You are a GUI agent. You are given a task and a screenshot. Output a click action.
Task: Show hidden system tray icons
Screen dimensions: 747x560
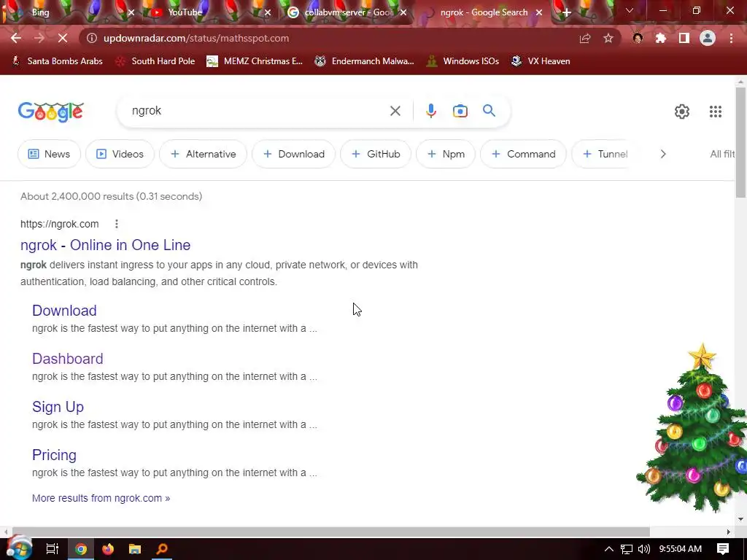[x=609, y=549]
